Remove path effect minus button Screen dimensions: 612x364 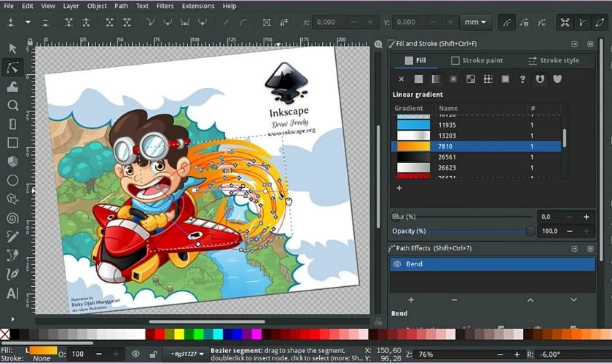455,300
